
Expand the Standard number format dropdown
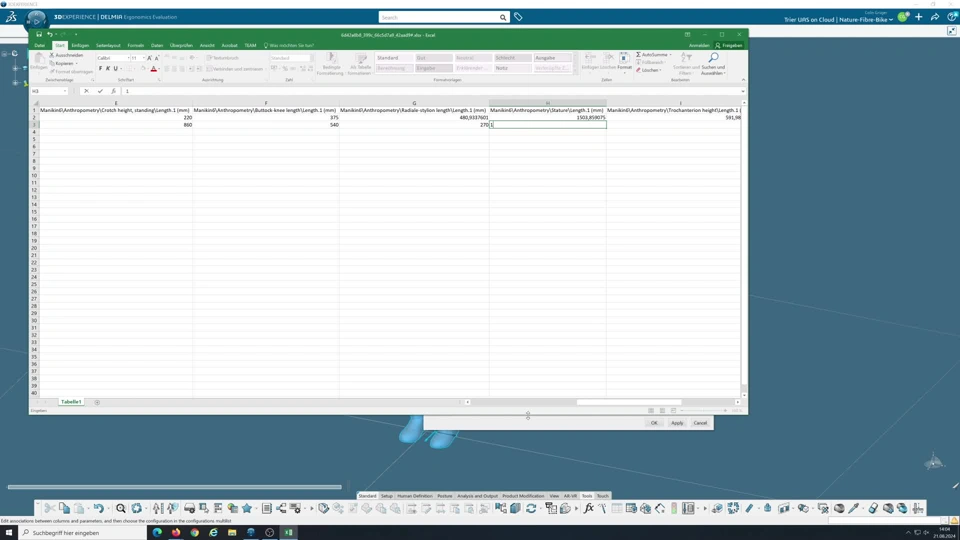pyautogui.click(x=313, y=58)
